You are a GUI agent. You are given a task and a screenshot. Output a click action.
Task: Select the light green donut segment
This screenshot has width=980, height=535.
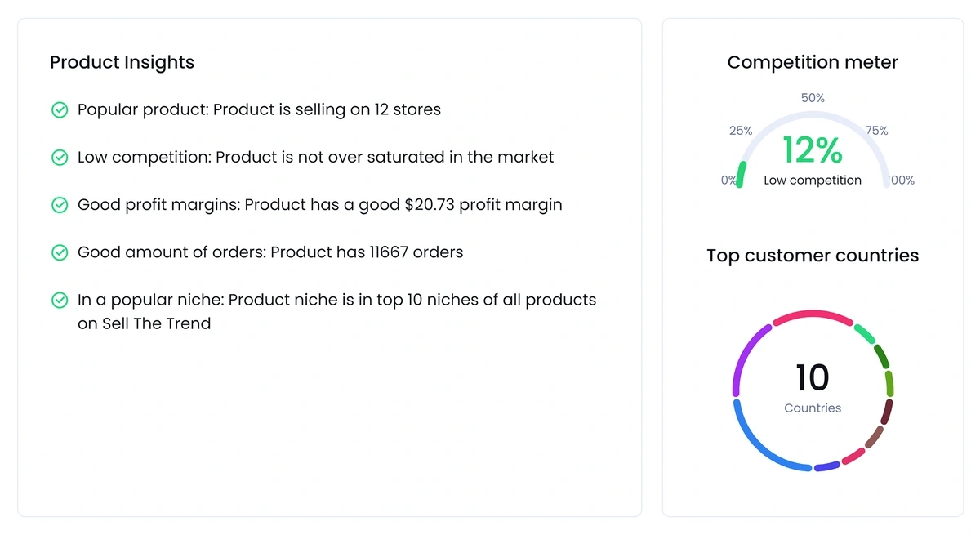coord(865,333)
